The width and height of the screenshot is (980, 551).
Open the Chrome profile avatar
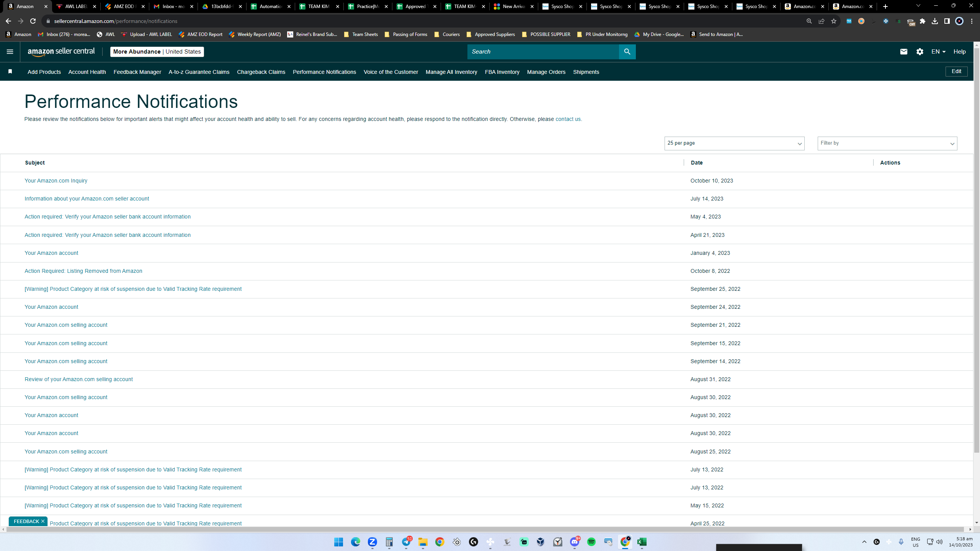(x=959, y=21)
